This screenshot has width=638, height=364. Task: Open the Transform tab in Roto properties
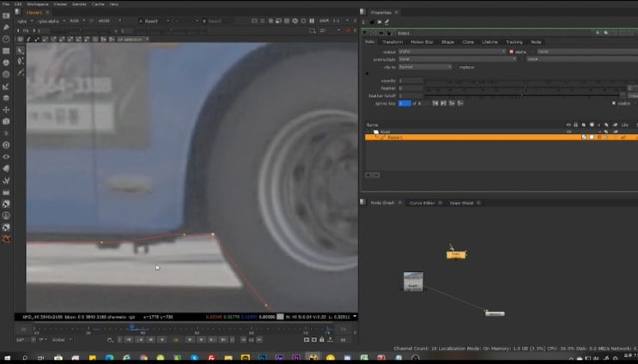point(392,41)
